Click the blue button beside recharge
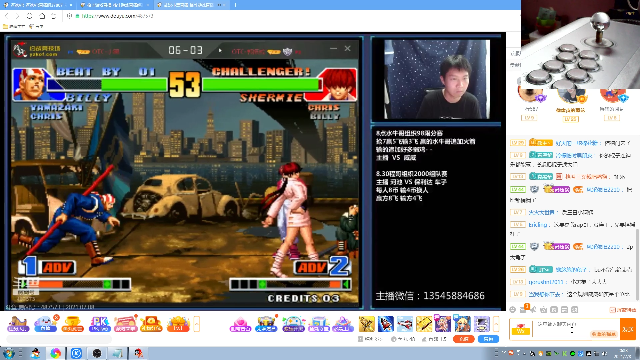Screen dimensions: 640x360 [x=488, y=339]
